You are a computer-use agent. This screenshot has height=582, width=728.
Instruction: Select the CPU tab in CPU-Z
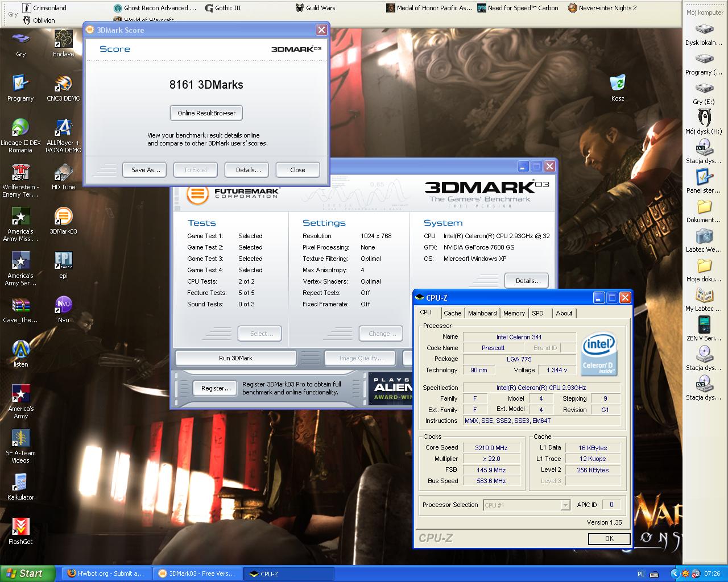tap(426, 312)
